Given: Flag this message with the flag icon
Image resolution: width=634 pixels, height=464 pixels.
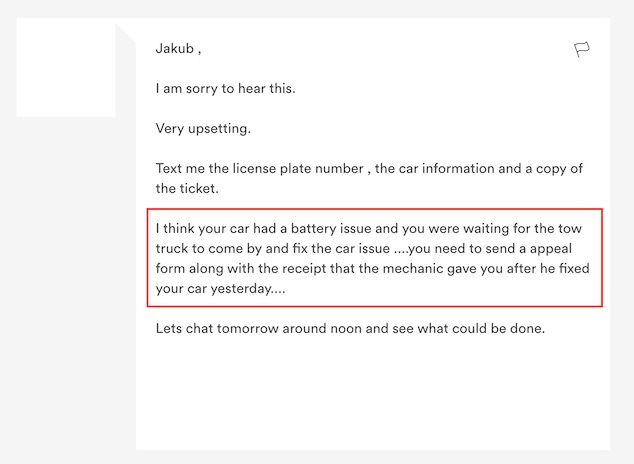Looking at the screenshot, I should (x=582, y=49).
